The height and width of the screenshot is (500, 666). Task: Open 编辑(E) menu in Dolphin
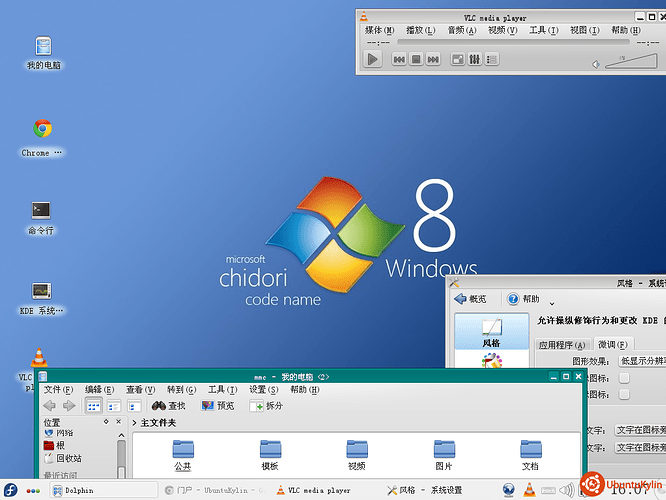click(x=99, y=390)
